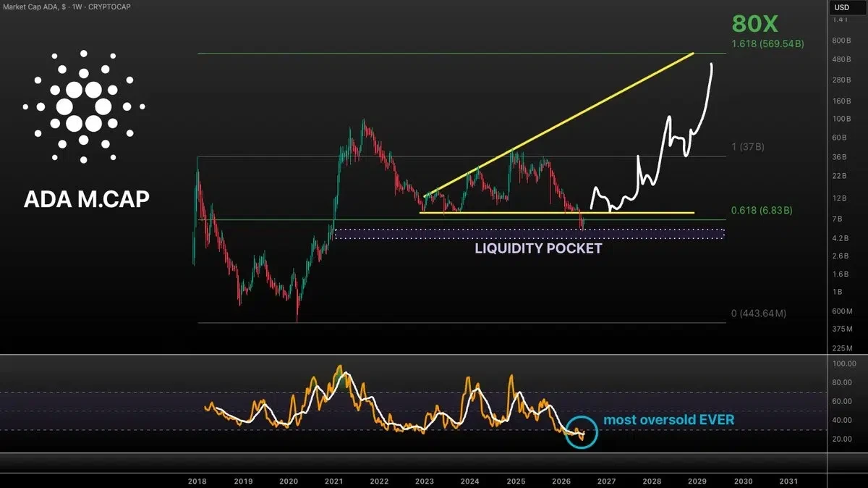Click the 2024 label on time axis
Viewport: 868px width, 488px height.
point(470,481)
